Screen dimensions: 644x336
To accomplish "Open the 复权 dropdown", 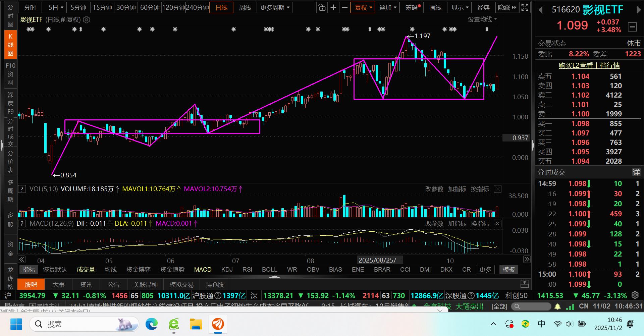I will [363, 7].
